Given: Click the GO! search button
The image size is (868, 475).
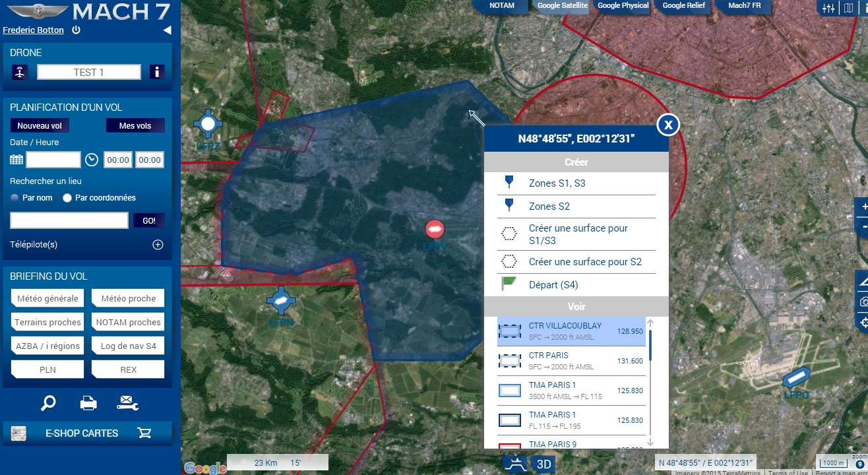Looking at the screenshot, I should (149, 220).
